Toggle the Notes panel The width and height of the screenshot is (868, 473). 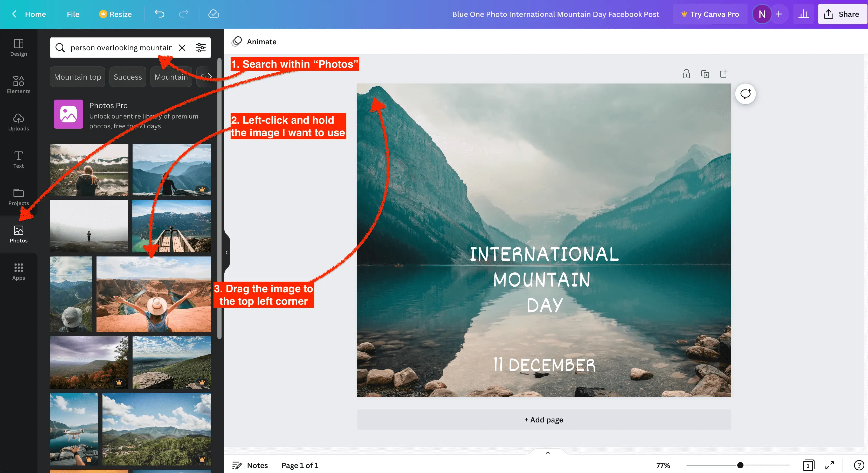pyautogui.click(x=250, y=465)
